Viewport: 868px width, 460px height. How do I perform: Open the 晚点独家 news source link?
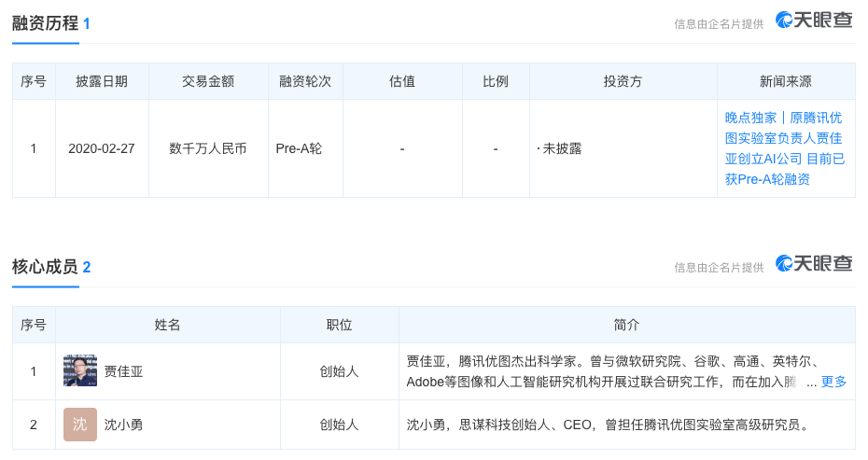pyautogui.click(x=785, y=148)
